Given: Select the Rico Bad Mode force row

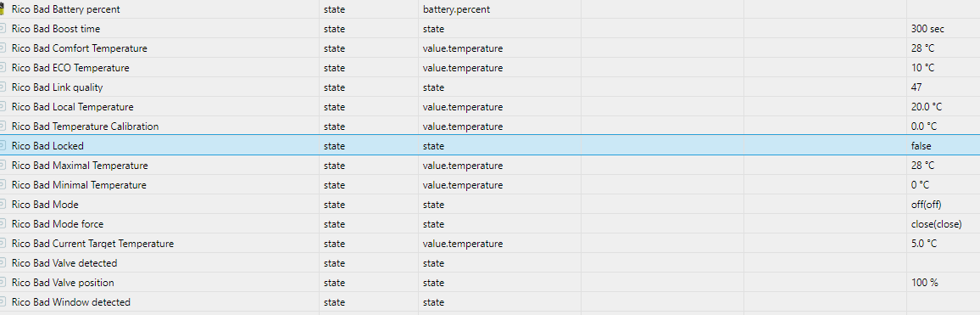Looking at the screenshot, I should [490, 223].
